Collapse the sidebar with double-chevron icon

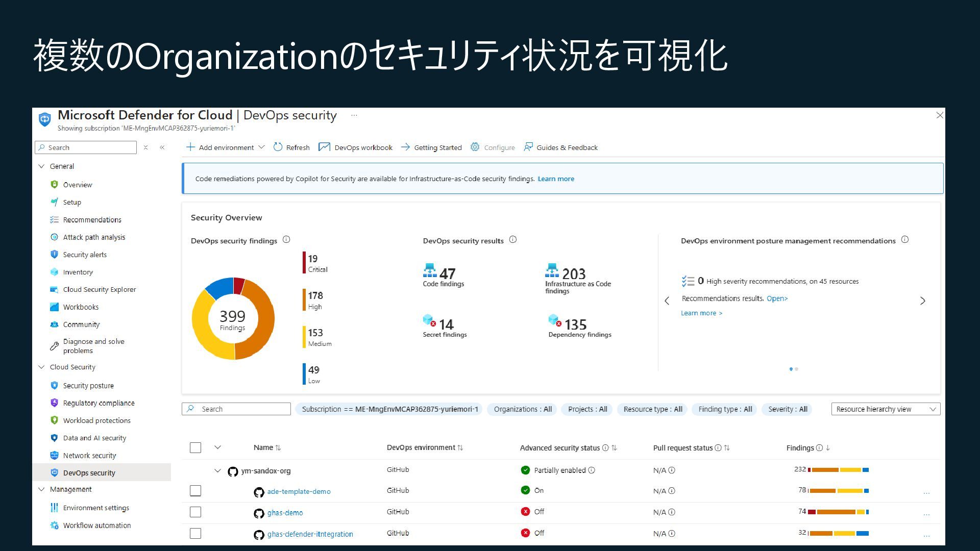click(x=162, y=147)
